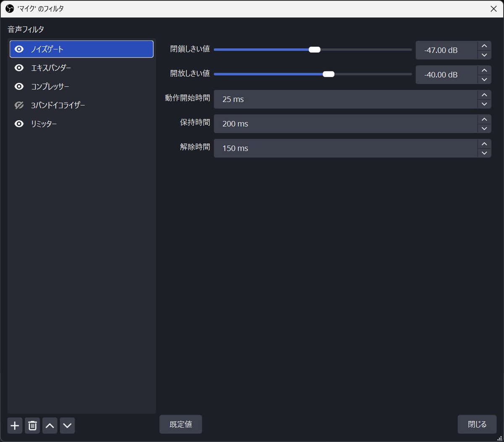The width and height of the screenshot is (504, 442).
Task: Decrease the 保持時間 value via its stepper
Action: 484,129
